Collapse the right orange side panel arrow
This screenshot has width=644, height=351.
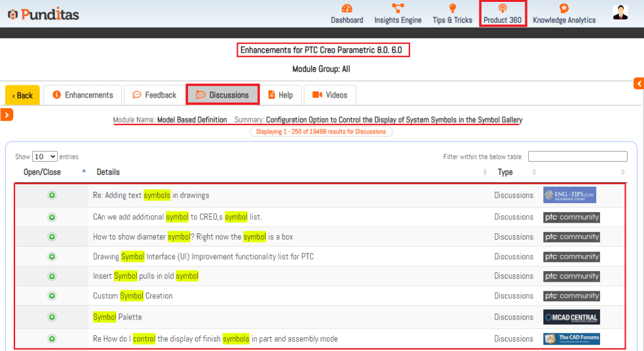[638, 84]
